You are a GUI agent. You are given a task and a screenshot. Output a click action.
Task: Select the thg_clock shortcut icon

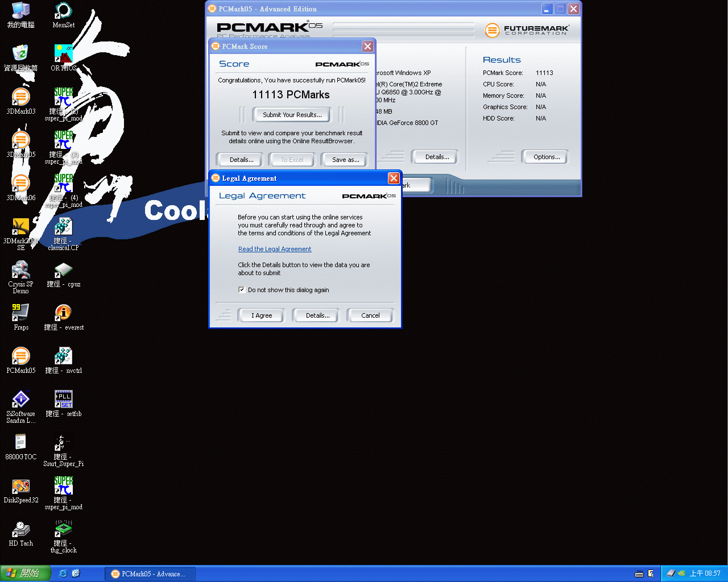pyautogui.click(x=63, y=537)
